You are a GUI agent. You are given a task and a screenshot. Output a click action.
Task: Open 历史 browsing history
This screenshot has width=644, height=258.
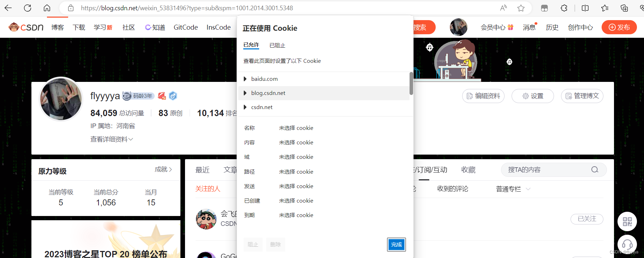coord(552,28)
